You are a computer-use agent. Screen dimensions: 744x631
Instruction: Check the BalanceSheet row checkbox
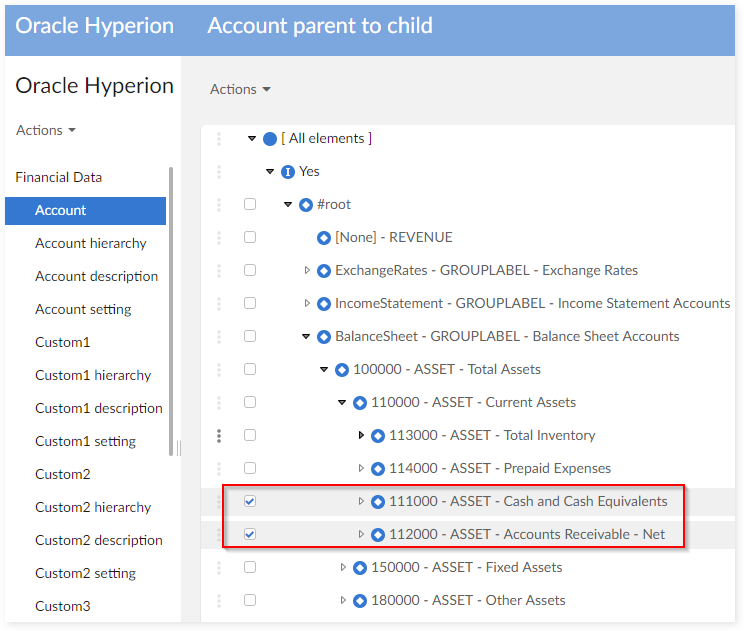(x=250, y=336)
